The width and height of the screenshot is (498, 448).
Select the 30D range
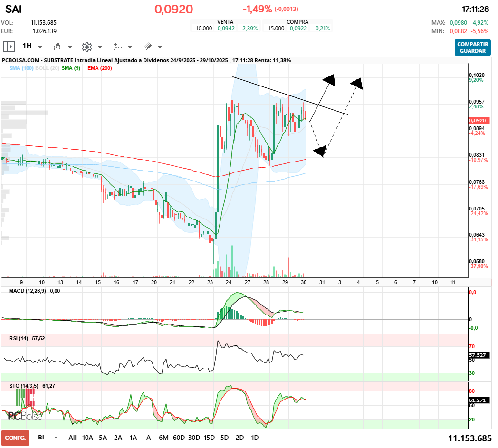[194, 438]
